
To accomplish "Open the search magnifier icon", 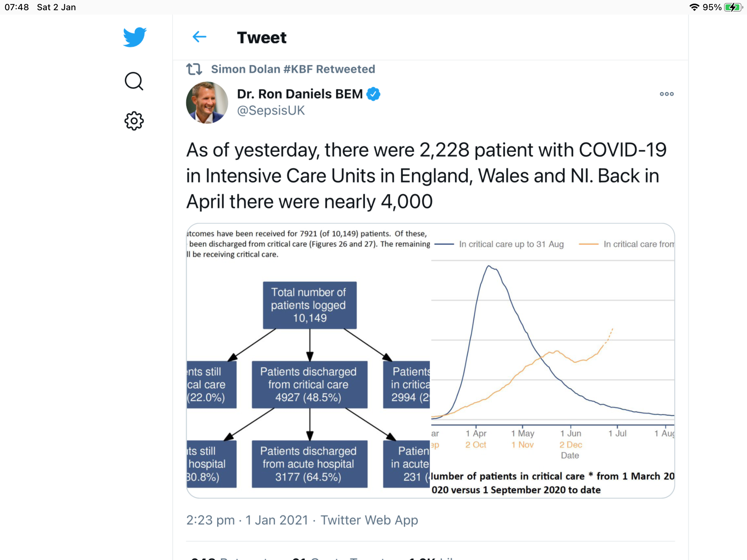I will (x=134, y=81).
